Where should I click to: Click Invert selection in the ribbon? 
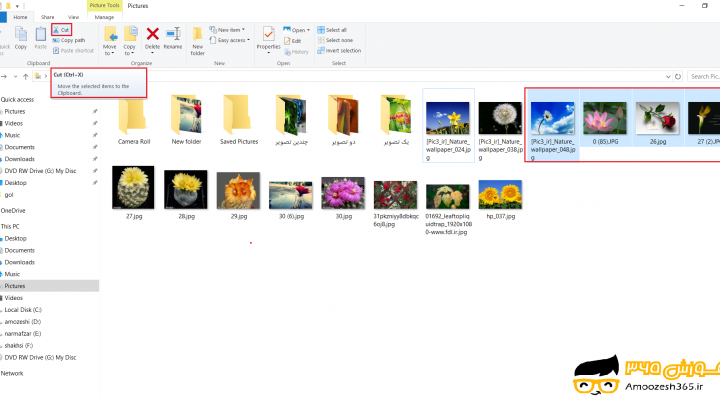[339, 51]
